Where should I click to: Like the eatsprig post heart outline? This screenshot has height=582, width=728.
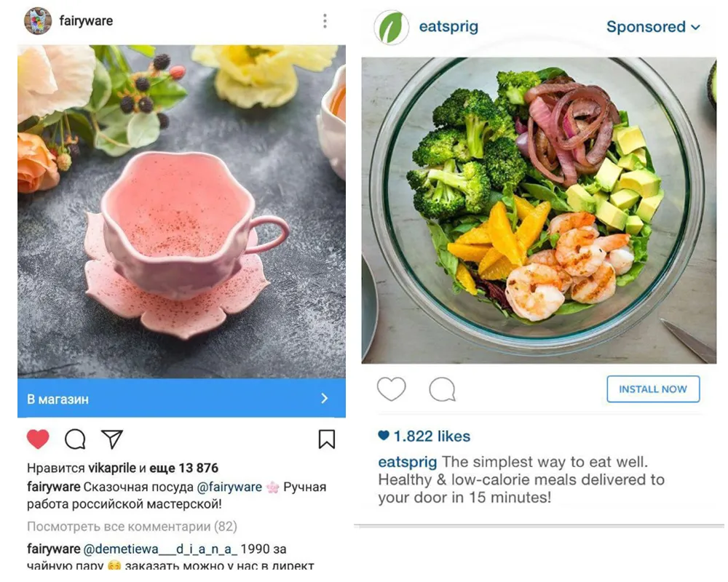[x=391, y=390]
